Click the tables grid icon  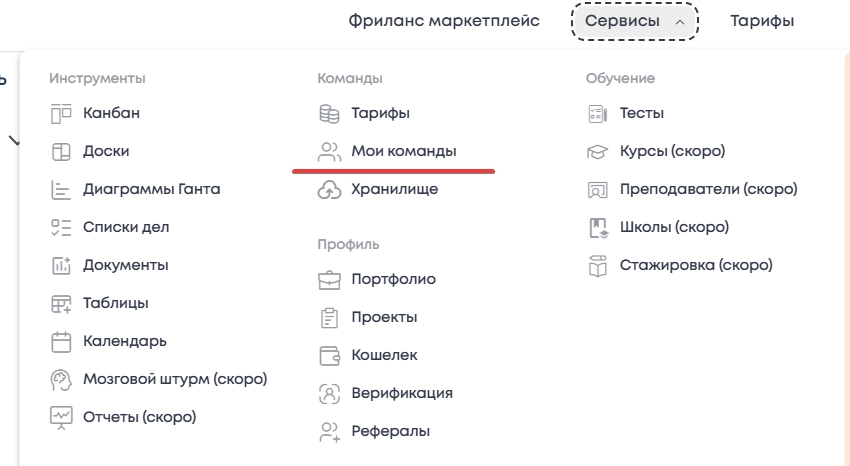coord(62,303)
